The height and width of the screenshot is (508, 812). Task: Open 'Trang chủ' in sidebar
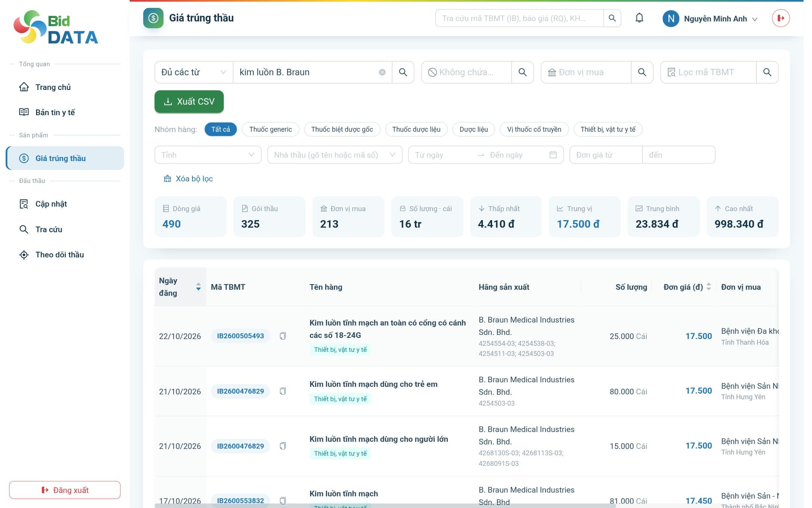[65, 87]
